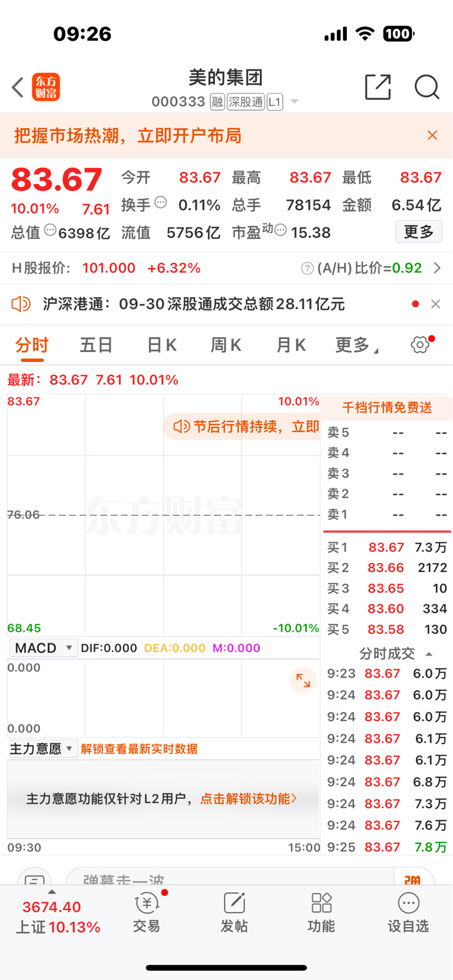Tap the 上证 3674.40 index display
Screen dimensions: 453x980
point(58,917)
